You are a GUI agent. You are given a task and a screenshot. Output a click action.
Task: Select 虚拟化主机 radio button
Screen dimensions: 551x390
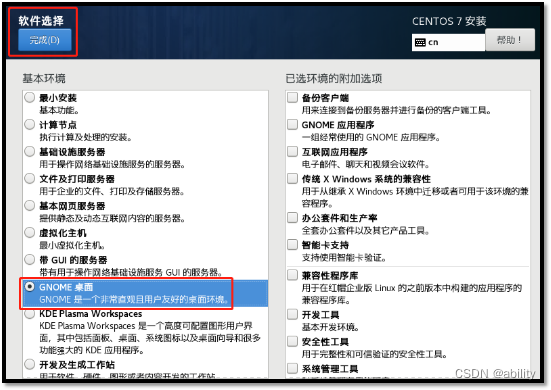click(x=30, y=233)
